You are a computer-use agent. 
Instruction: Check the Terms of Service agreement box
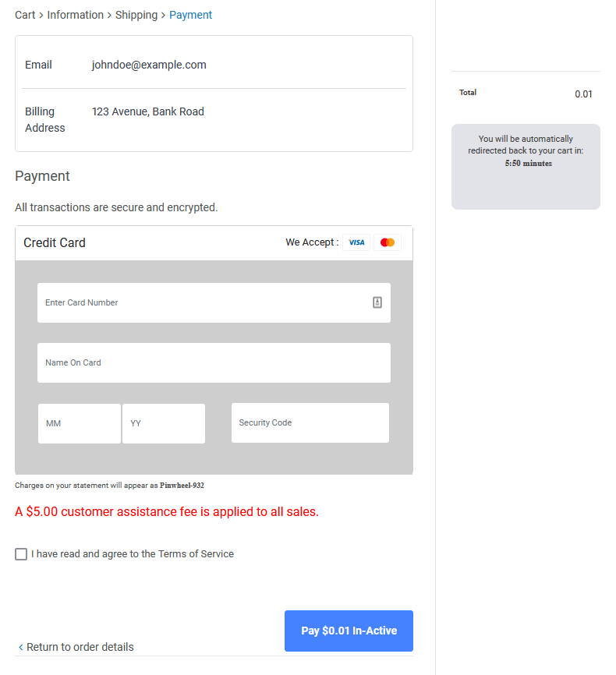click(21, 554)
